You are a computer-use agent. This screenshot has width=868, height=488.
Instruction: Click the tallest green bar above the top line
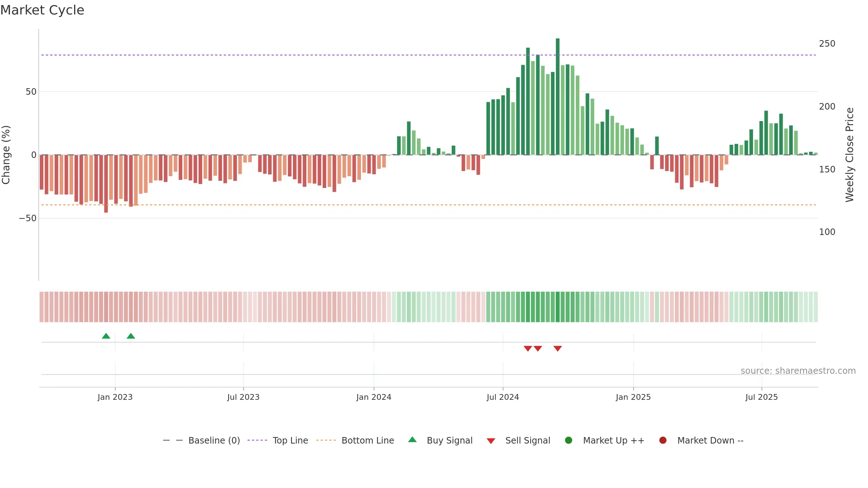pos(558,97)
